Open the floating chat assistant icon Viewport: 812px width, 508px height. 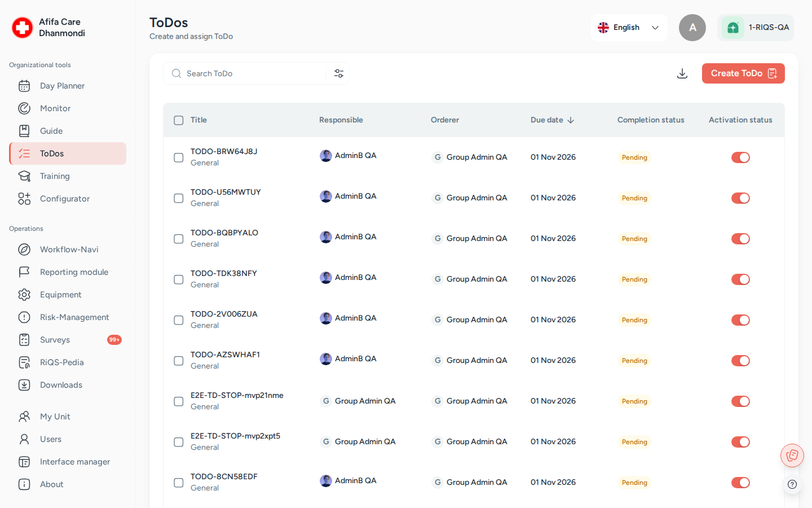pyautogui.click(x=792, y=456)
